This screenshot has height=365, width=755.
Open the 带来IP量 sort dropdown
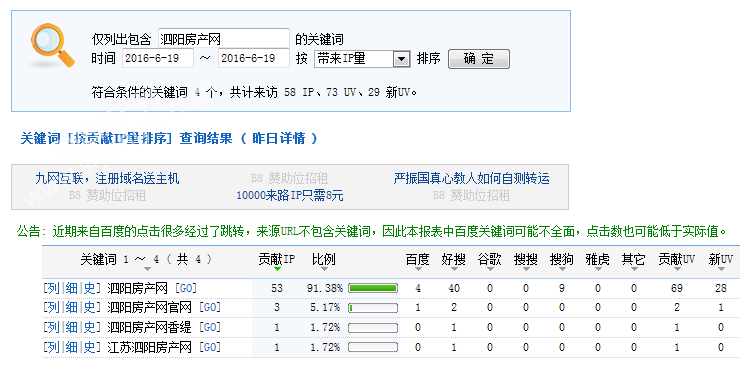pos(362,59)
